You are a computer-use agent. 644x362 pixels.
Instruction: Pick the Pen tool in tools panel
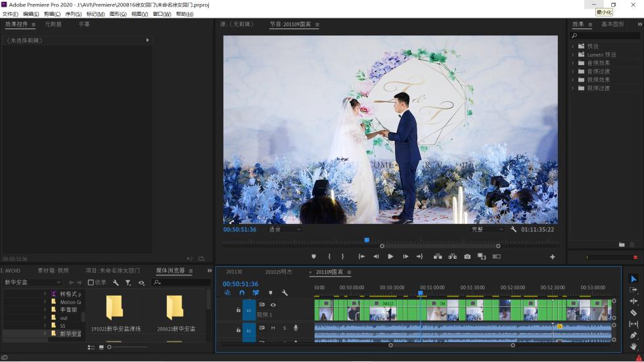point(633,335)
